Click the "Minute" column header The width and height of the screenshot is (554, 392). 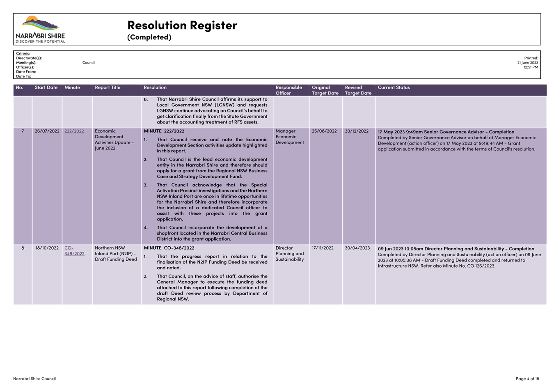pyautogui.click(x=72, y=87)
